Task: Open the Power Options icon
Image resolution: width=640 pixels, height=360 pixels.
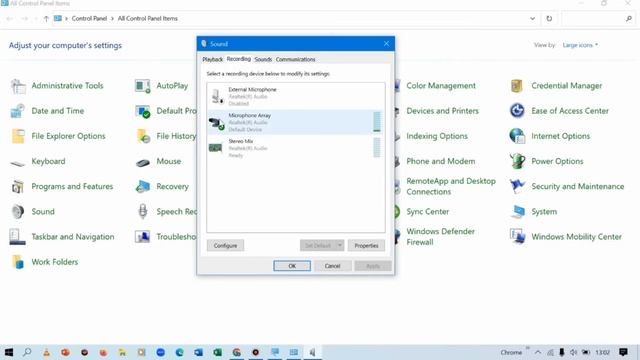Action: tap(517, 162)
